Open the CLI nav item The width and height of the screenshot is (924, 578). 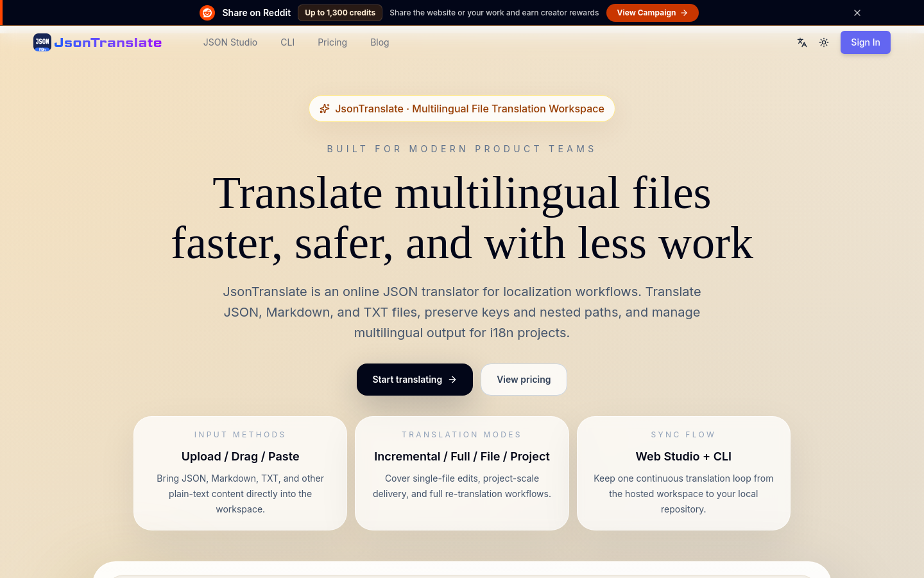tap(287, 42)
